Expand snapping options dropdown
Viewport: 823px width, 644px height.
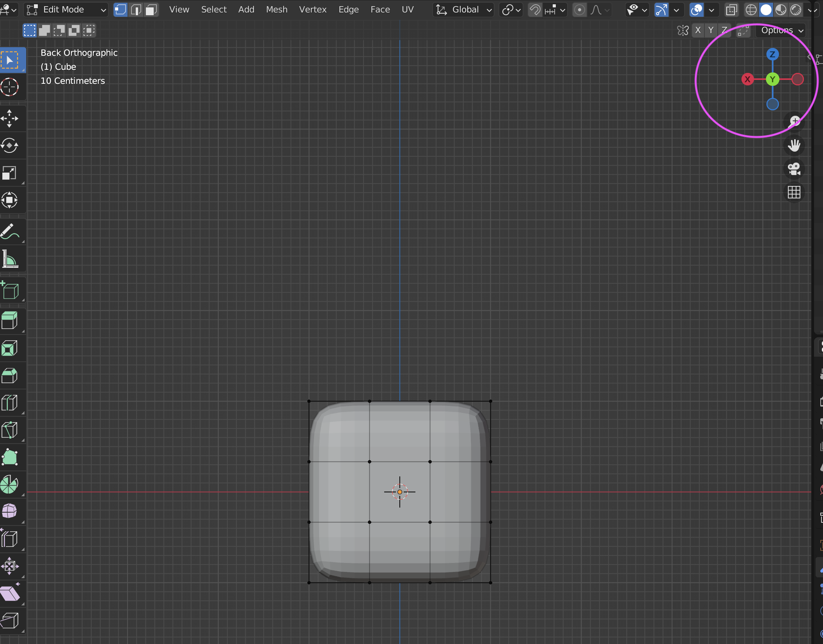click(x=555, y=10)
